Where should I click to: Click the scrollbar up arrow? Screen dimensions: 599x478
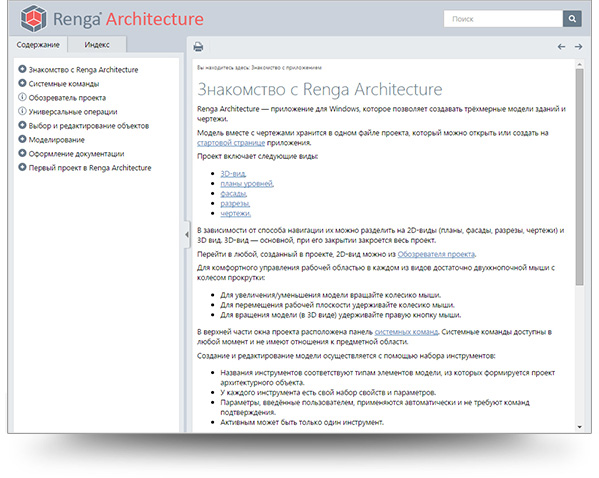[x=580, y=64]
